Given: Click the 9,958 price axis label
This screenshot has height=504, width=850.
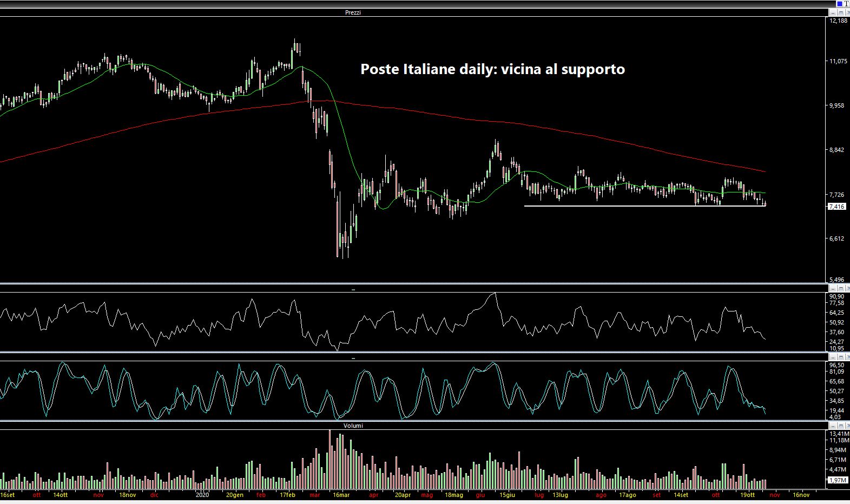Looking at the screenshot, I should 836,105.
